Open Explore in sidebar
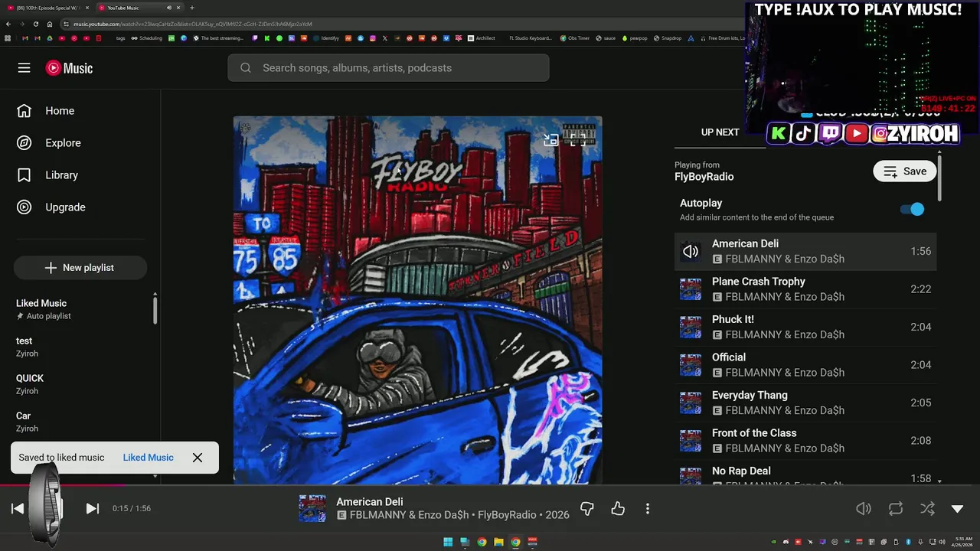The image size is (980, 551). pyautogui.click(x=80, y=143)
